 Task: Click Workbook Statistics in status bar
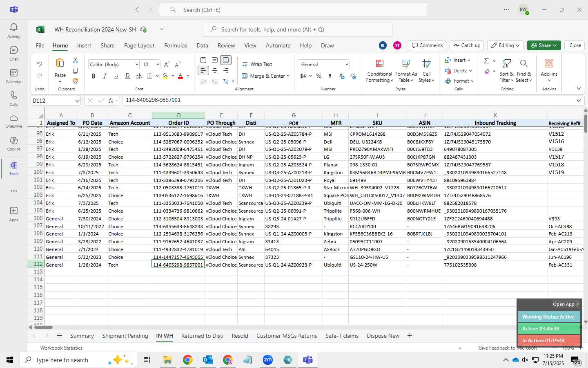pos(61,348)
